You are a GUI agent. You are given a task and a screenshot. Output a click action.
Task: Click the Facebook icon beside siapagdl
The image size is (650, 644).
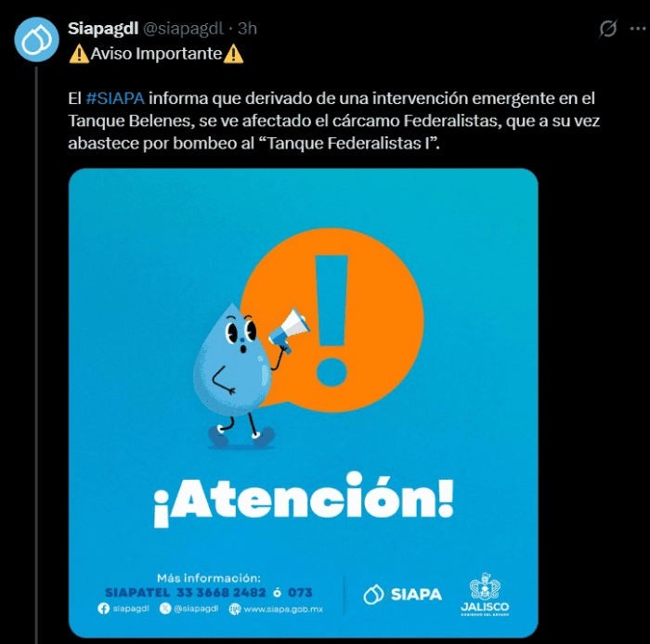pos(103,609)
